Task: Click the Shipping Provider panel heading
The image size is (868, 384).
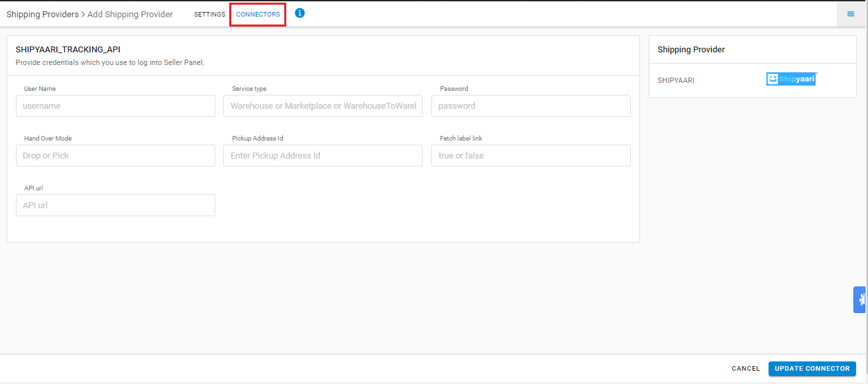Action: pyautogui.click(x=691, y=50)
